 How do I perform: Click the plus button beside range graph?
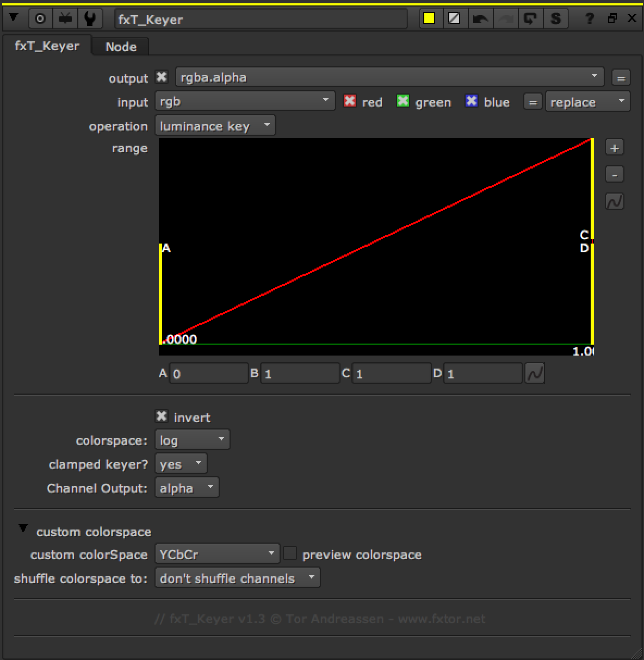pos(614,148)
